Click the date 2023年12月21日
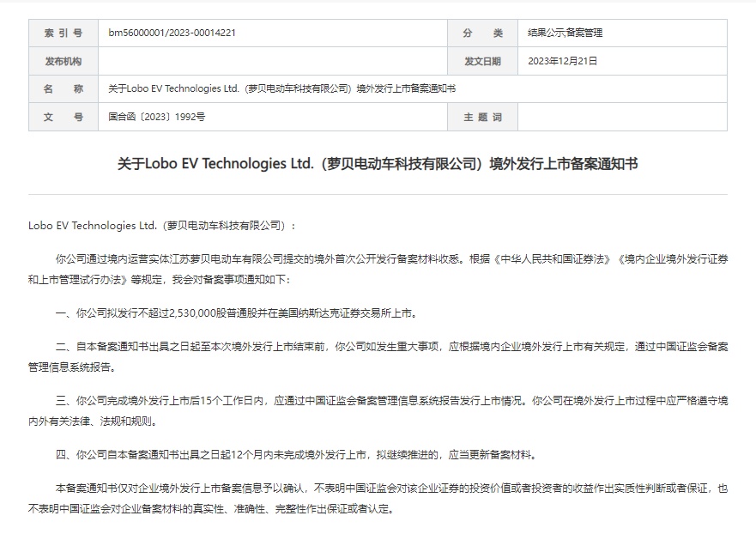Image resolution: width=756 pixels, height=540 pixels. click(x=562, y=61)
